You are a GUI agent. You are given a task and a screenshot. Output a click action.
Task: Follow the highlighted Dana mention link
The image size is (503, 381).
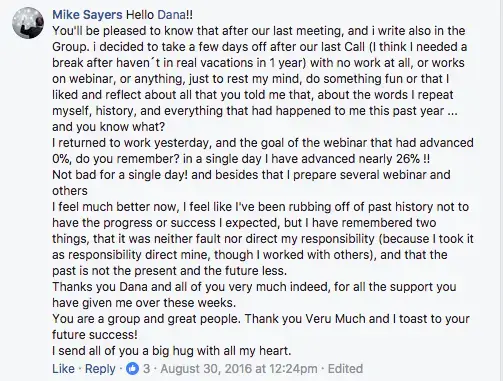click(x=171, y=15)
